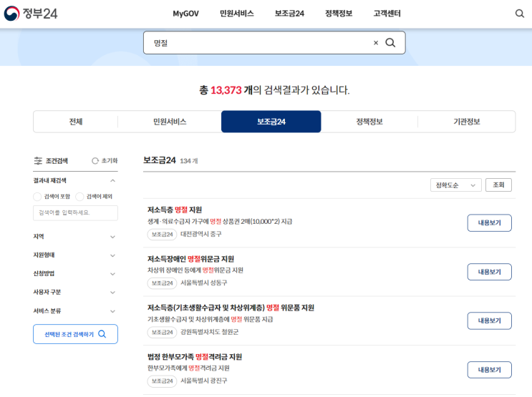Select the 검색어 제외 radio button

[x=79, y=197]
